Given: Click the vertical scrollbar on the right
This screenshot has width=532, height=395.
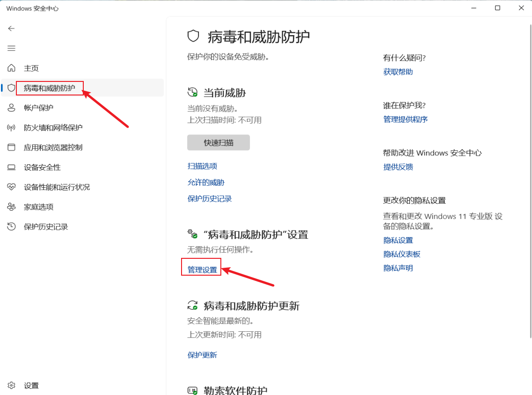Looking at the screenshot, I should coord(531,181).
